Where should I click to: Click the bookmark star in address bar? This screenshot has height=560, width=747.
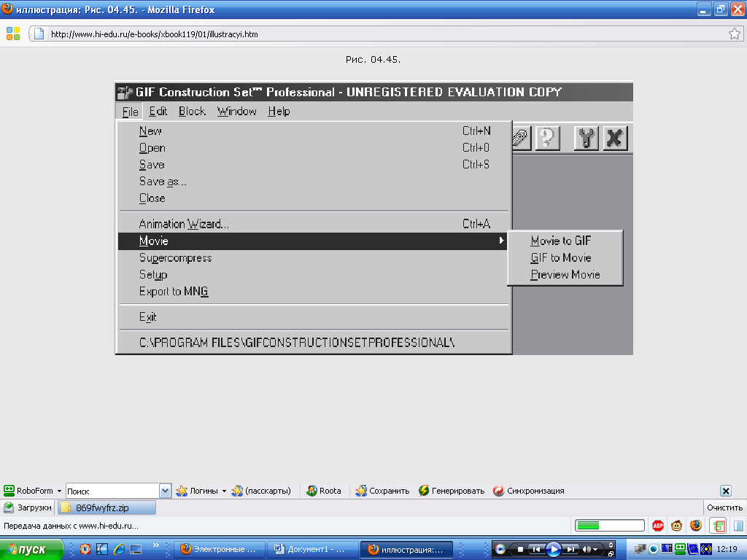[x=734, y=34]
